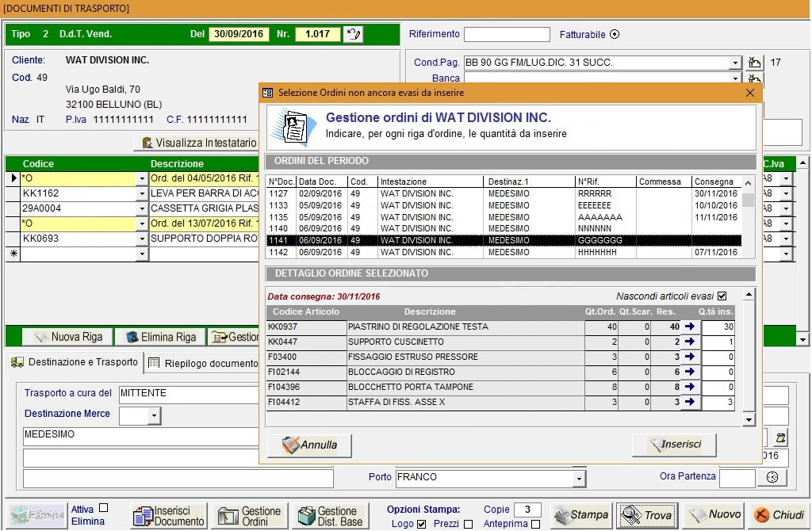Click the greyed Elimina button

(36, 516)
